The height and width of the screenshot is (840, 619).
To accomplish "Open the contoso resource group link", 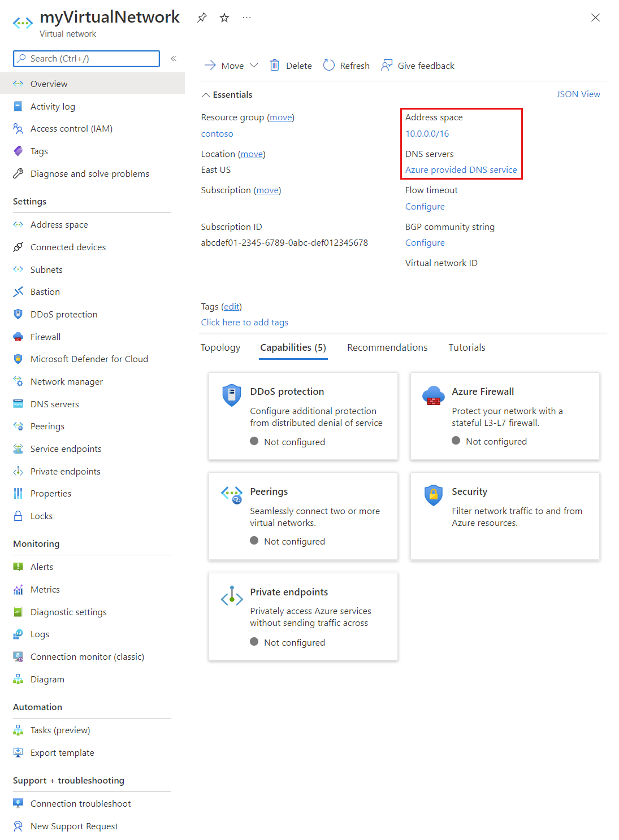I will click(x=217, y=134).
